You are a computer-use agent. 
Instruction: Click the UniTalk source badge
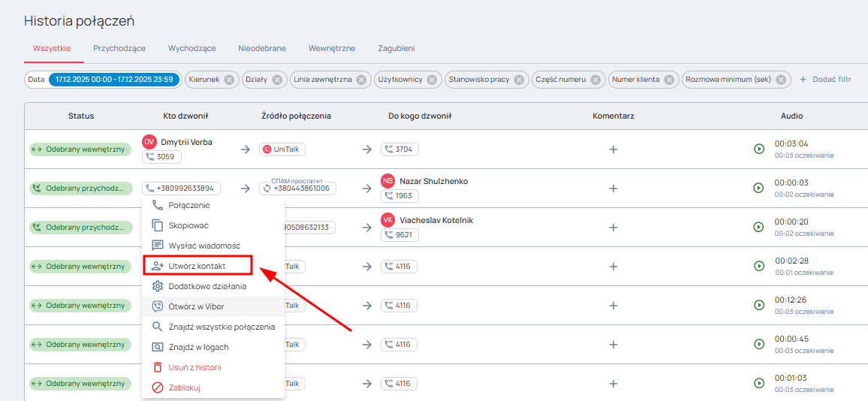tap(282, 149)
